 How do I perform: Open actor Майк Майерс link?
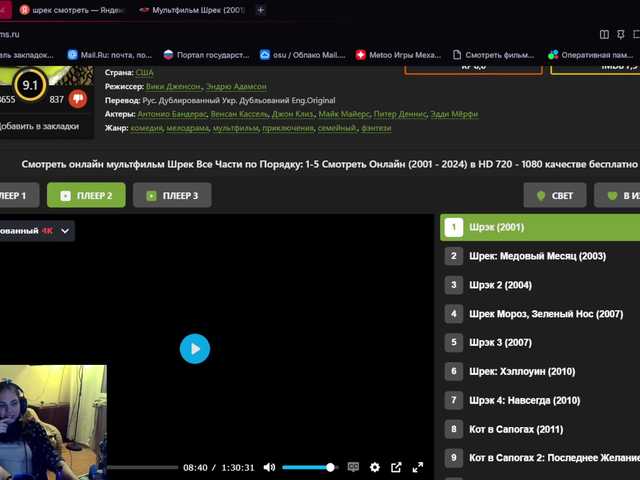[x=344, y=114]
